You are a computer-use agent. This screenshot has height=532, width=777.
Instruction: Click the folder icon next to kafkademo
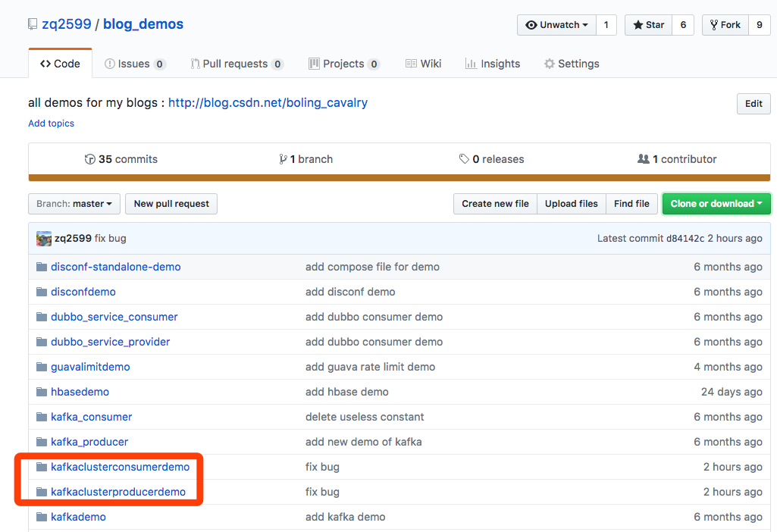(x=42, y=517)
